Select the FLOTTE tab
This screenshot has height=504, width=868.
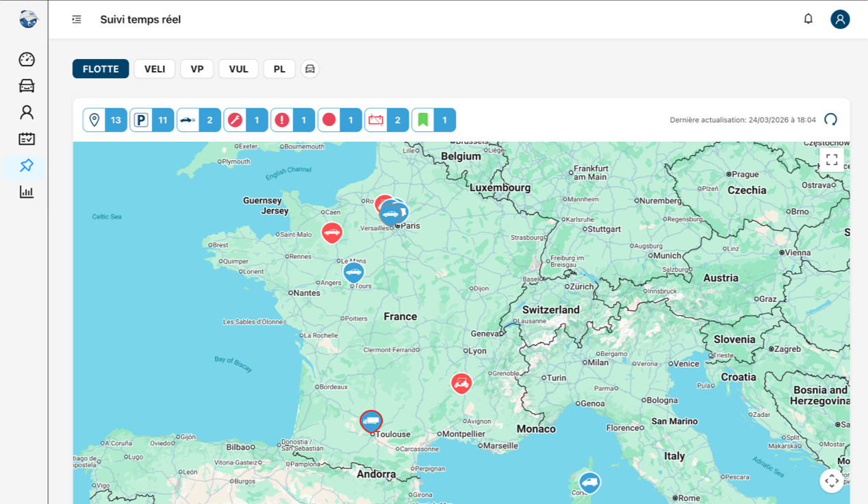pyautogui.click(x=101, y=68)
